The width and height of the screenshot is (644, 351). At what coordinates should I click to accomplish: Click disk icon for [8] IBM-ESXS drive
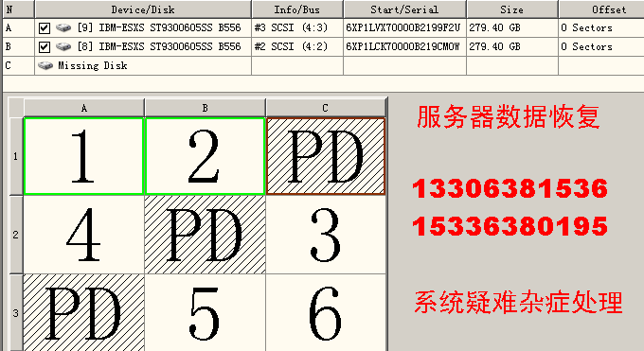click(63, 46)
